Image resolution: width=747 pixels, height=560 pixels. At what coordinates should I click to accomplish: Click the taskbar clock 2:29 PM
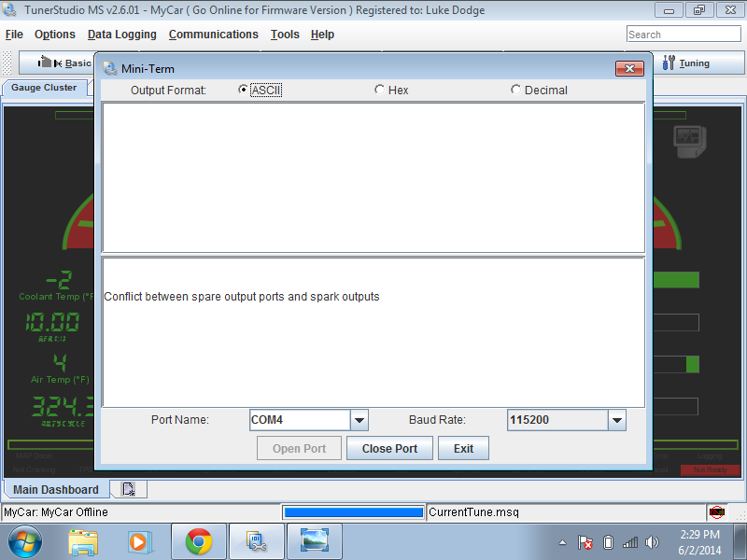pos(699,534)
